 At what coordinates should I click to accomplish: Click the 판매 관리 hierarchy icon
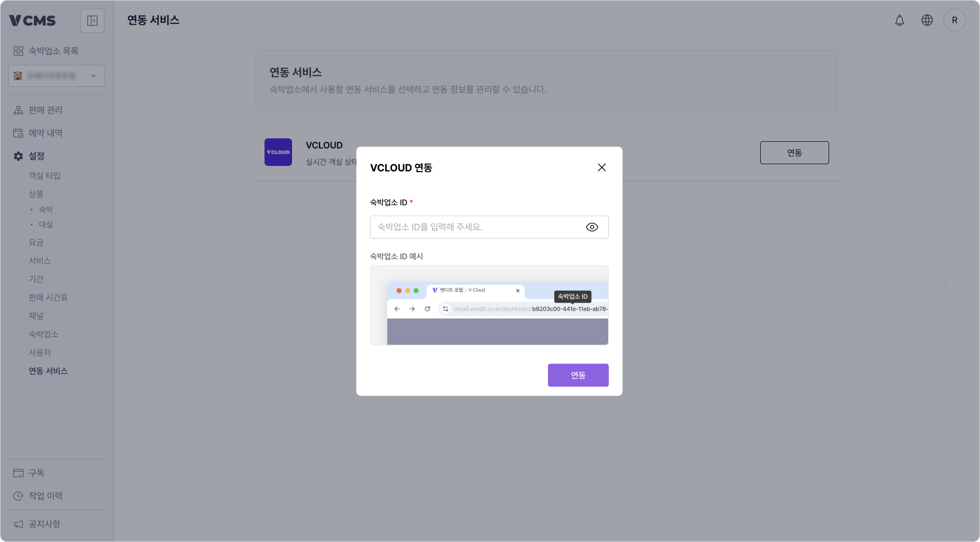coord(17,110)
